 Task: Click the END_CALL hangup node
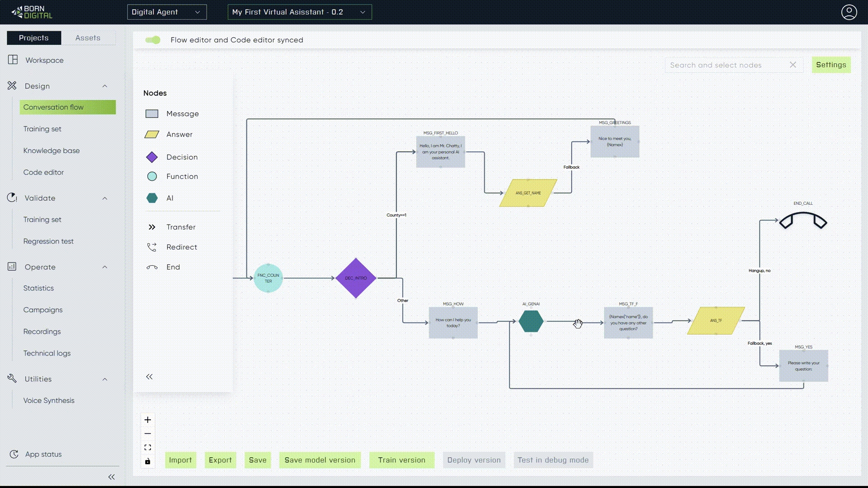[x=803, y=221]
